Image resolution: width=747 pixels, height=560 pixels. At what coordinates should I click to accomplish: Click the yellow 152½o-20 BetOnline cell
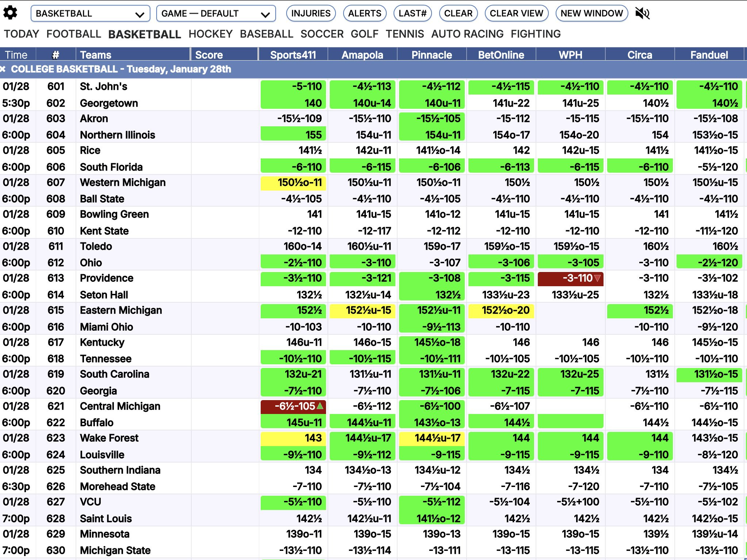(x=501, y=311)
